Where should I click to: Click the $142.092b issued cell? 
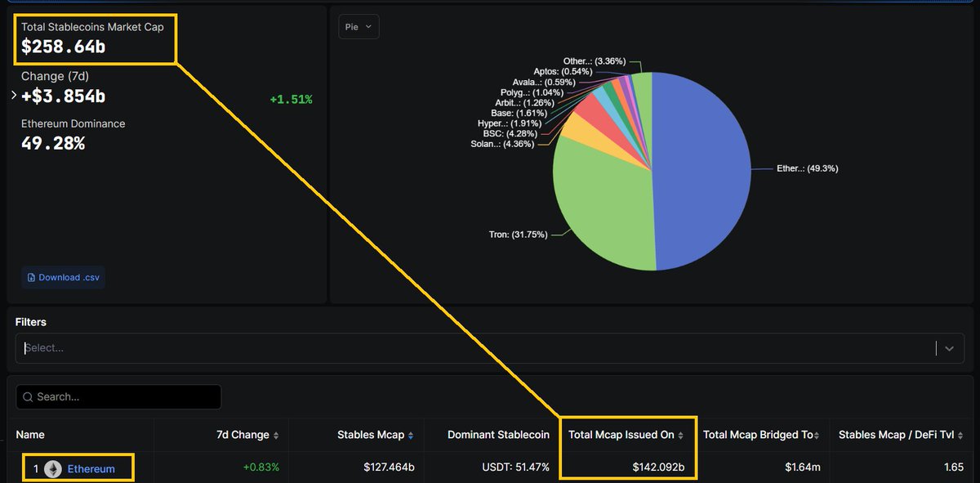pos(658,468)
